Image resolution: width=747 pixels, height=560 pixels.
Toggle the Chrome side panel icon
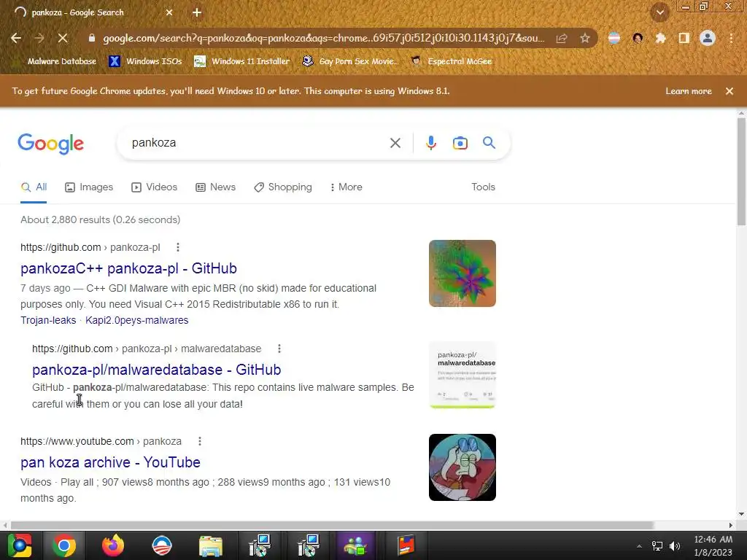(684, 38)
